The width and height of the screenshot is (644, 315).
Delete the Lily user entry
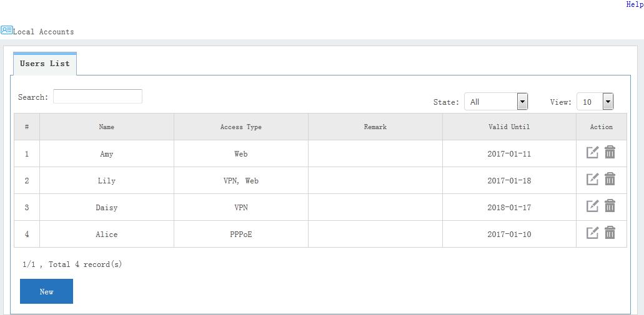610,179
